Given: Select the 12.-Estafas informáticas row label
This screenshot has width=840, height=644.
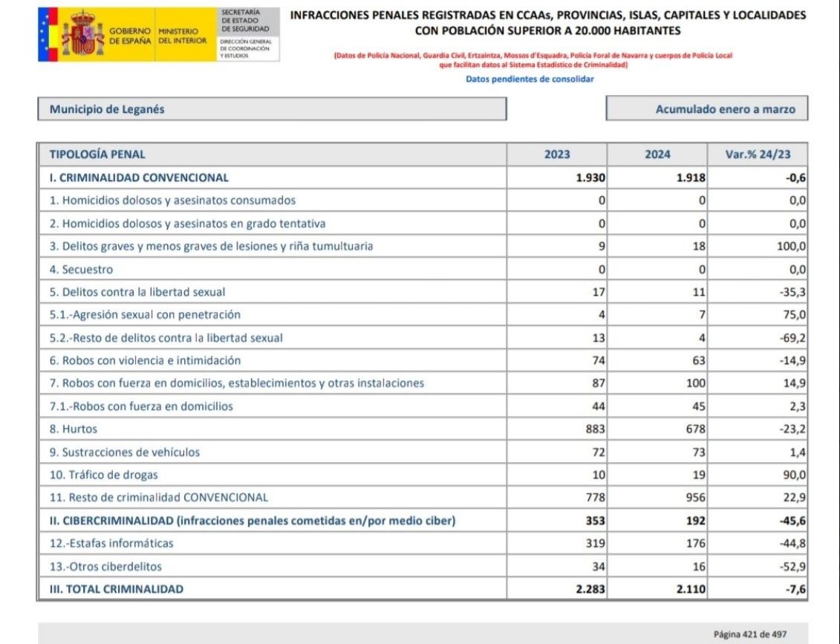Looking at the screenshot, I should 111,544.
